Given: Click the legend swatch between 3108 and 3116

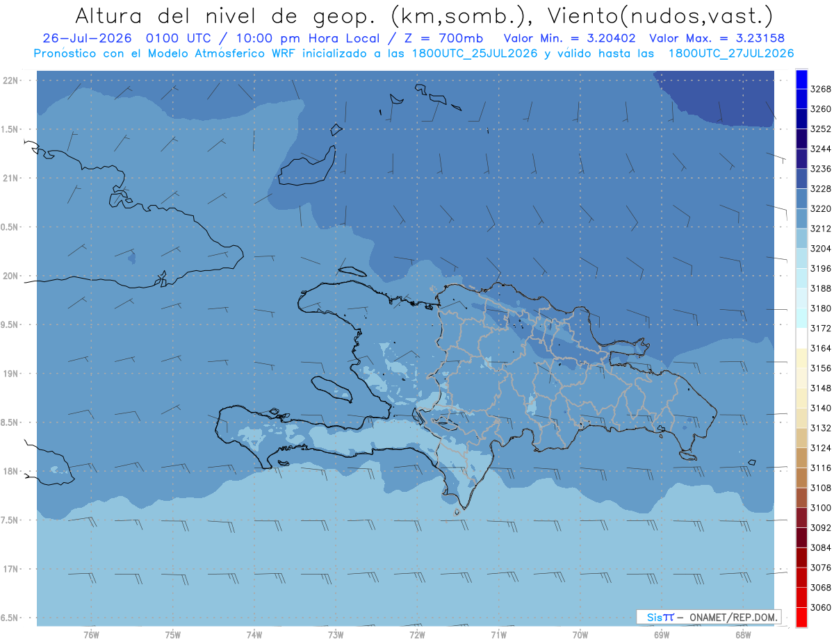Looking at the screenshot, I should click(x=801, y=477).
